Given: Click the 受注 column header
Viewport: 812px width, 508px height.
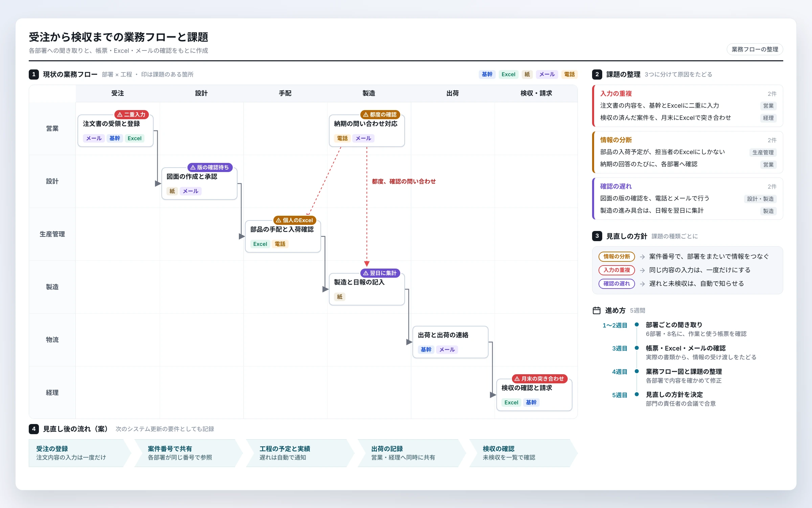Looking at the screenshot, I should (x=118, y=93).
